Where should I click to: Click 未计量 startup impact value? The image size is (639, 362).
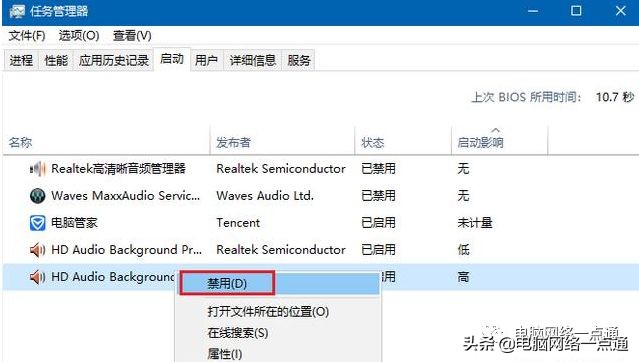[x=475, y=223]
